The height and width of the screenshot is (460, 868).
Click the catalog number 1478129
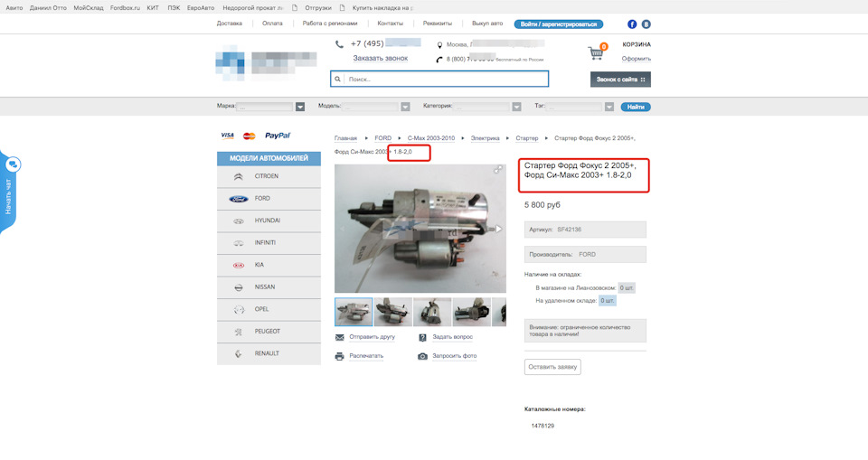(542, 427)
